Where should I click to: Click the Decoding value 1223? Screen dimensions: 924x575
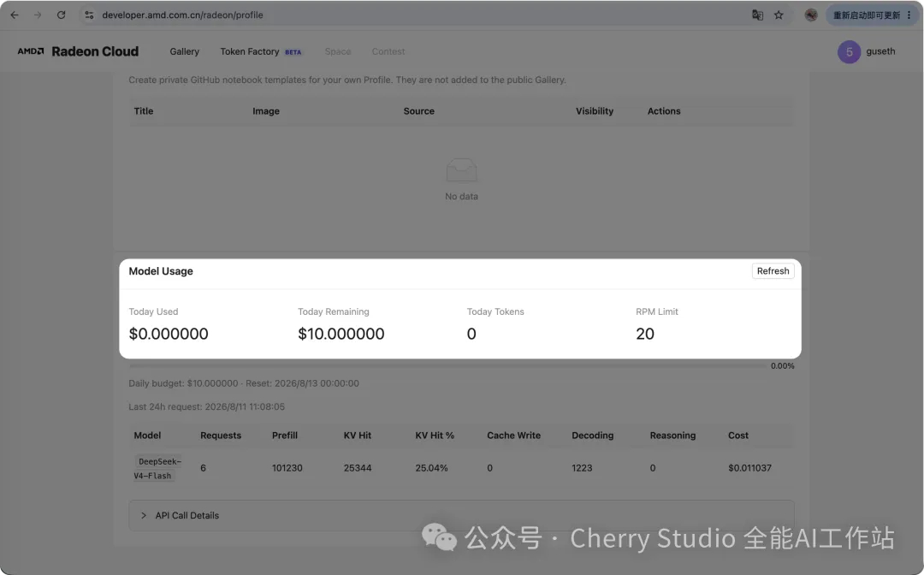coord(582,468)
